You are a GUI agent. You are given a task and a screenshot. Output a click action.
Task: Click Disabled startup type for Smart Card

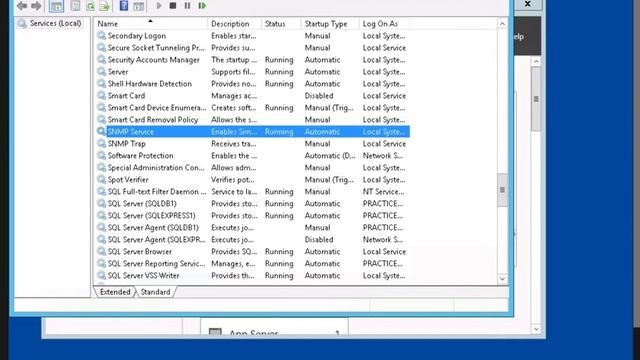(x=319, y=96)
